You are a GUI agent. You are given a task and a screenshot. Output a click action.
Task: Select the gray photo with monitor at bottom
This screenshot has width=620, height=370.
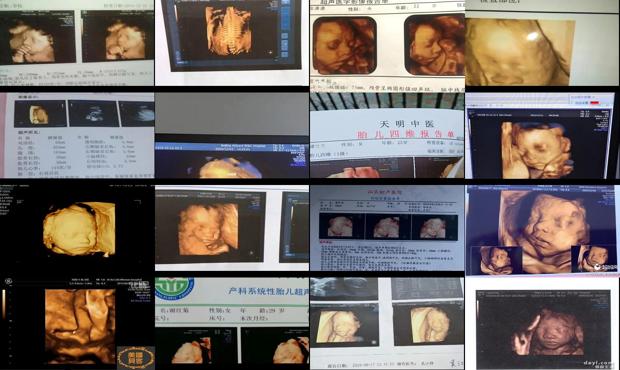point(232,135)
